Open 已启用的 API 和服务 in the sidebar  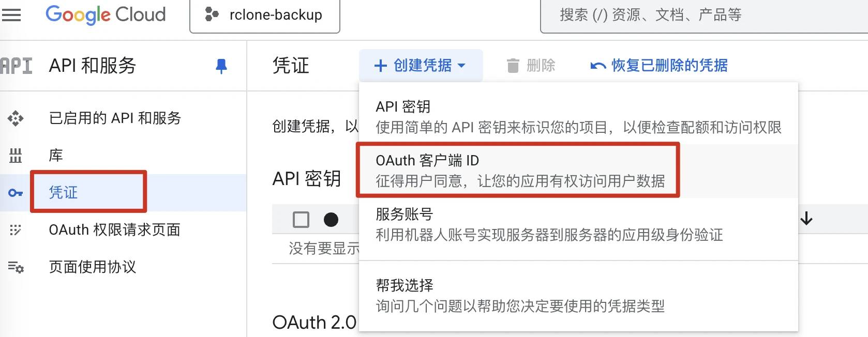pos(115,118)
